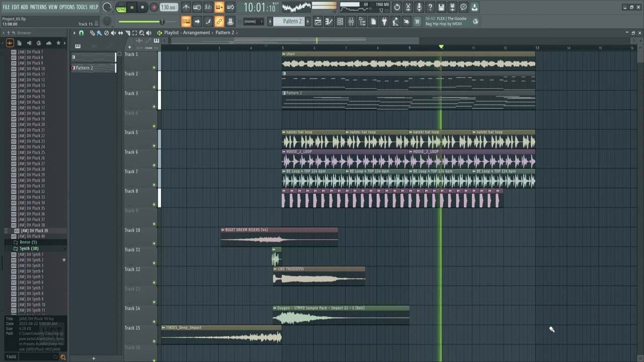644x362 pixels.
Task: Open the OPTIONS menu
Action: [67, 7]
